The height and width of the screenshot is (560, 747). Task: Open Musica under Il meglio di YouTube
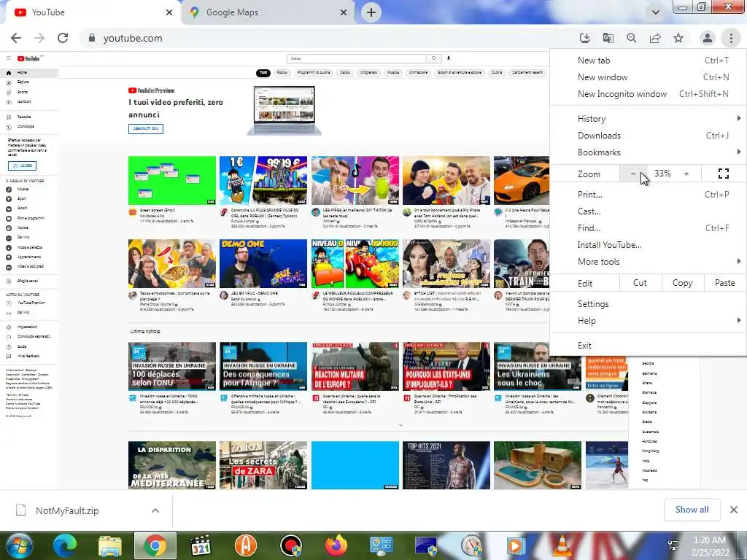[29, 189]
